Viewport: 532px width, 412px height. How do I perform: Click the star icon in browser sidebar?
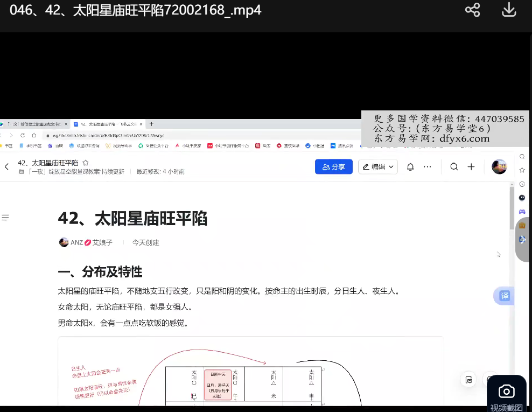click(x=522, y=170)
